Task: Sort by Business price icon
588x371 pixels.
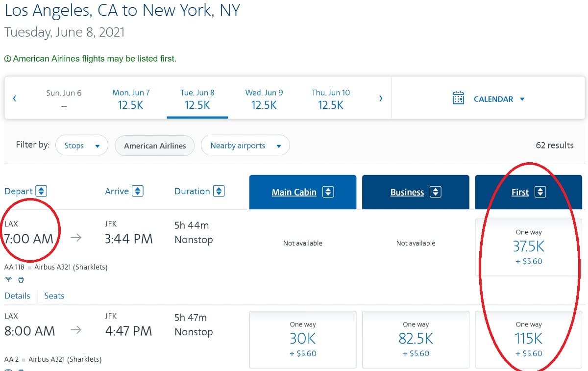Action: (x=435, y=192)
